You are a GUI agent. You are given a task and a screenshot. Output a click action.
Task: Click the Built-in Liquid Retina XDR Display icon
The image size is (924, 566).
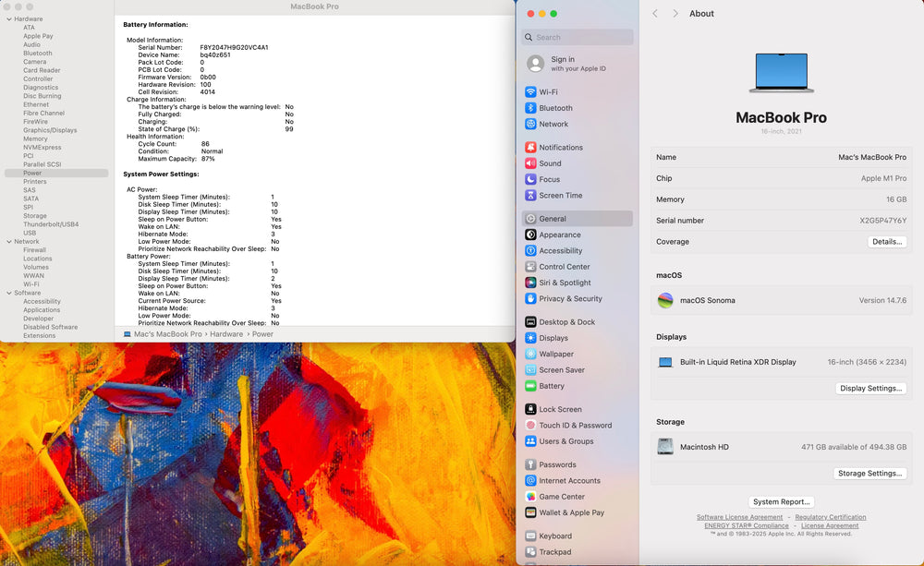(x=665, y=362)
